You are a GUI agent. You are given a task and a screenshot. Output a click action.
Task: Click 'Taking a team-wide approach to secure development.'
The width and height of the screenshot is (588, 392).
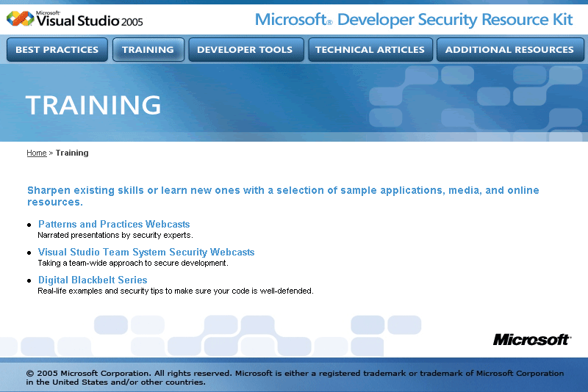(133, 263)
